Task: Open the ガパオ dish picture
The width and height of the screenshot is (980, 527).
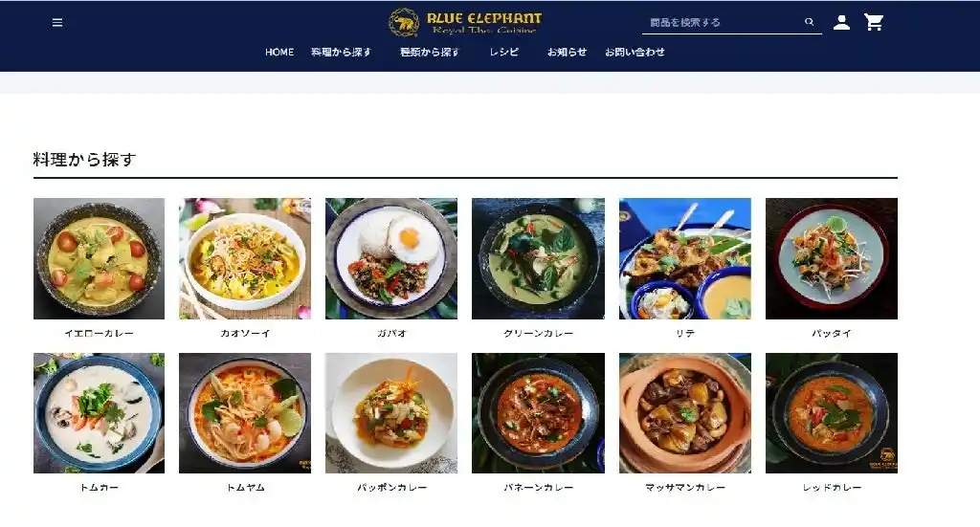Action: (x=391, y=258)
